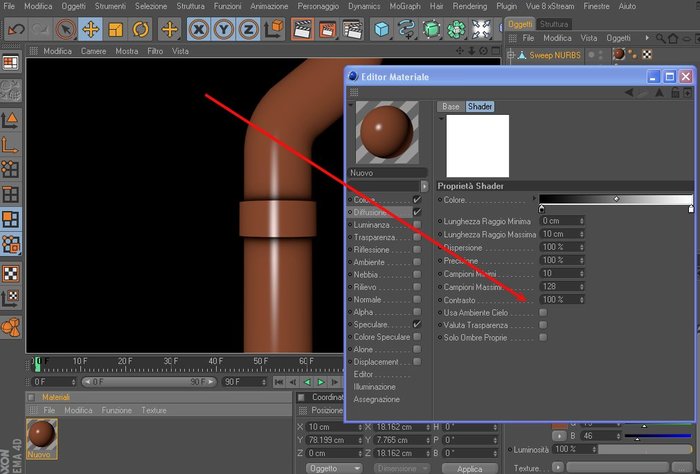Enable the Riflessione channel

click(x=417, y=249)
